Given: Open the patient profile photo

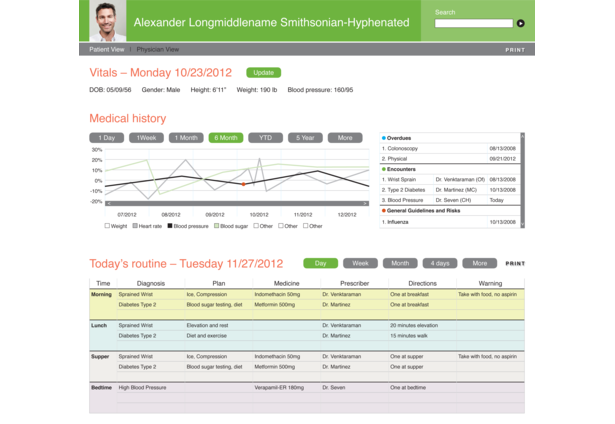Looking at the screenshot, I should 107,21.
